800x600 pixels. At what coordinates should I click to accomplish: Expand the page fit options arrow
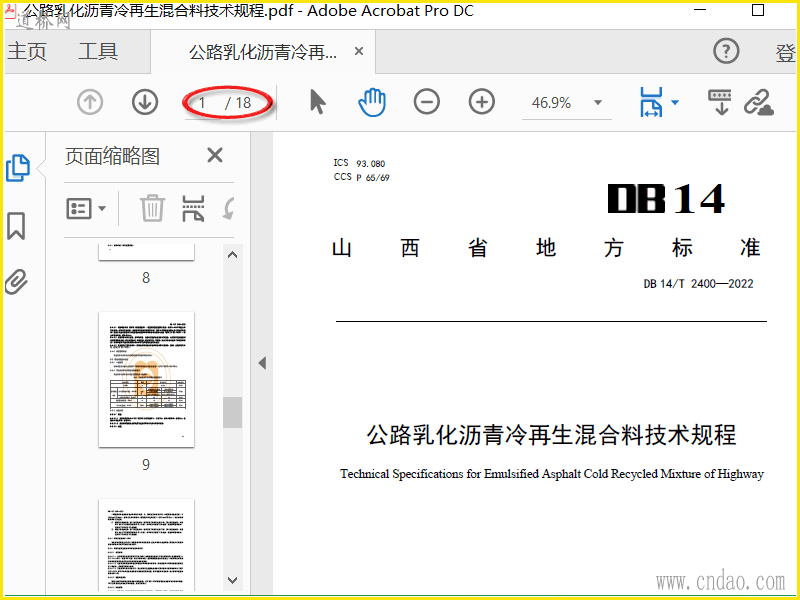pyautogui.click(x=675, y=103)
